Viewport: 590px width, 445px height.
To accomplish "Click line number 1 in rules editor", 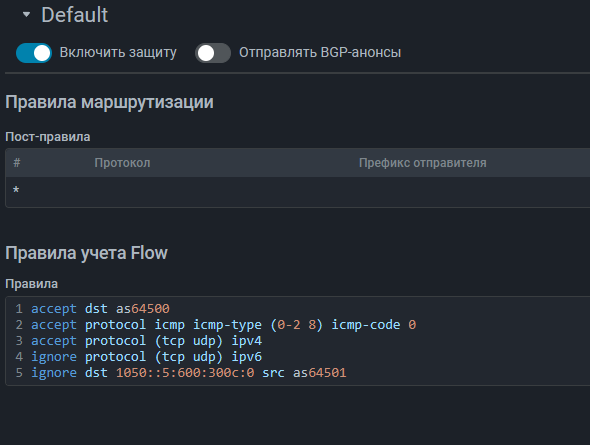I will coord(19,309).
